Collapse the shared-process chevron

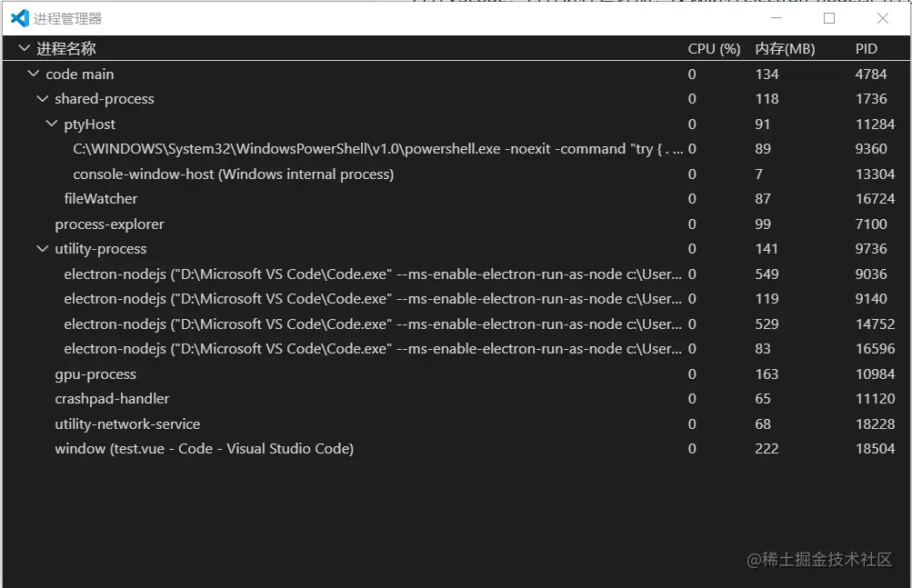(43, 99)
